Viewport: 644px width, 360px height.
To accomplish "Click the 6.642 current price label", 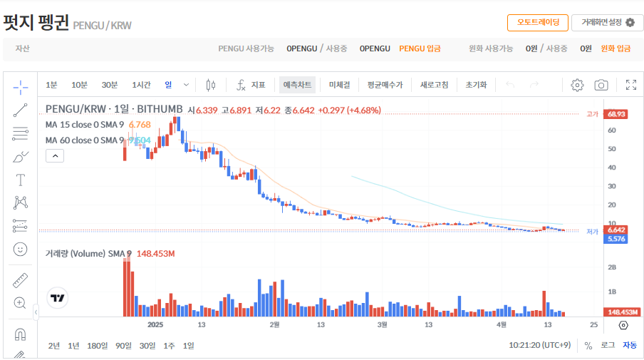I will pos(616,230).
